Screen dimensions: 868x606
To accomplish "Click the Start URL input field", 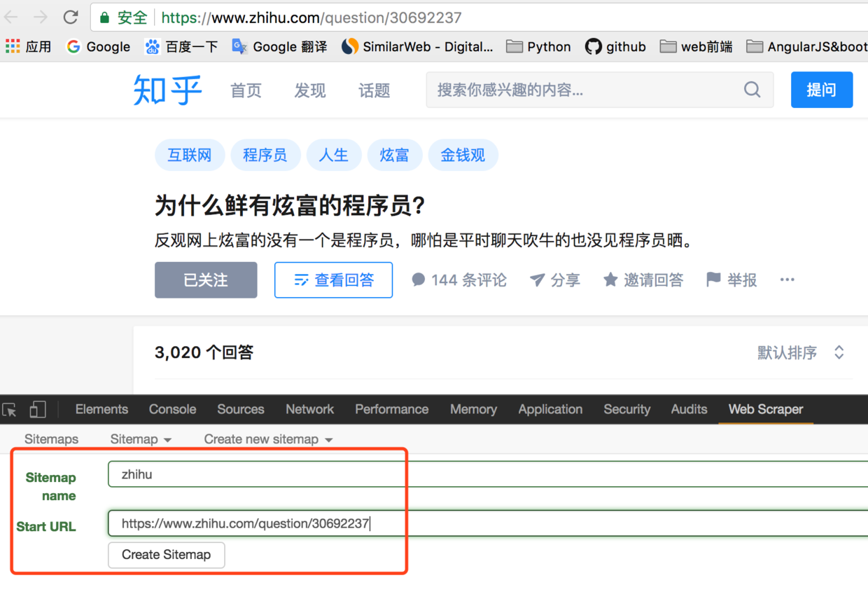I will [x=488, y=523].
